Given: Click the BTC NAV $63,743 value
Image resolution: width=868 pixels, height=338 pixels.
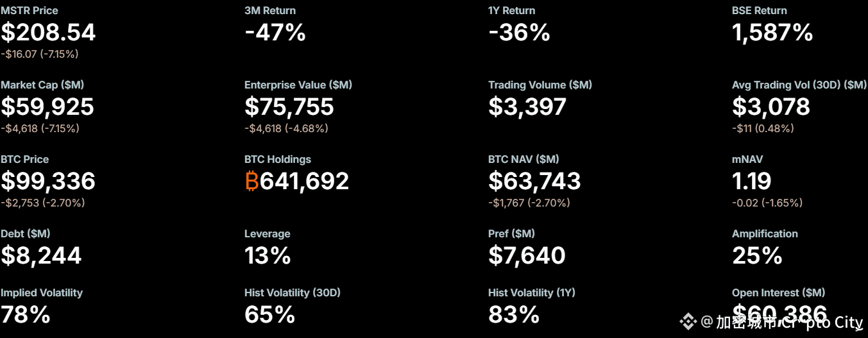Looking at the screenshot, I should [534, 182].
